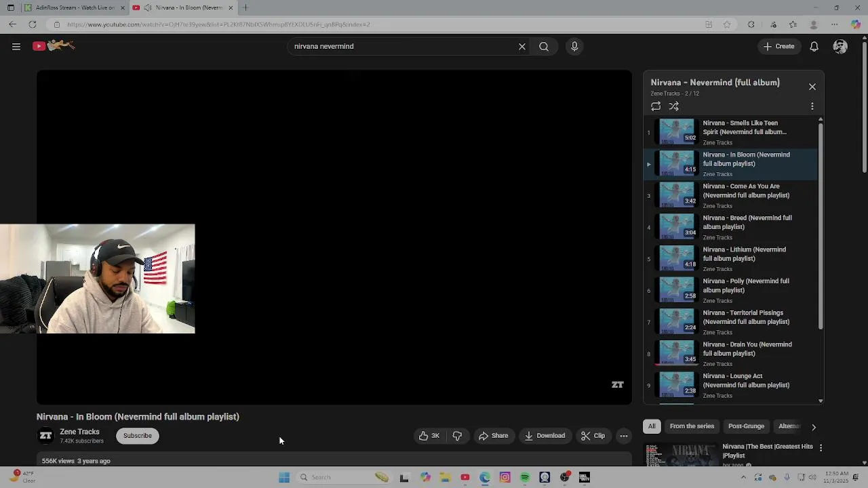Play Lithium from the playlist
Viewport: 868px width, 488px height.
click(730, 259)
